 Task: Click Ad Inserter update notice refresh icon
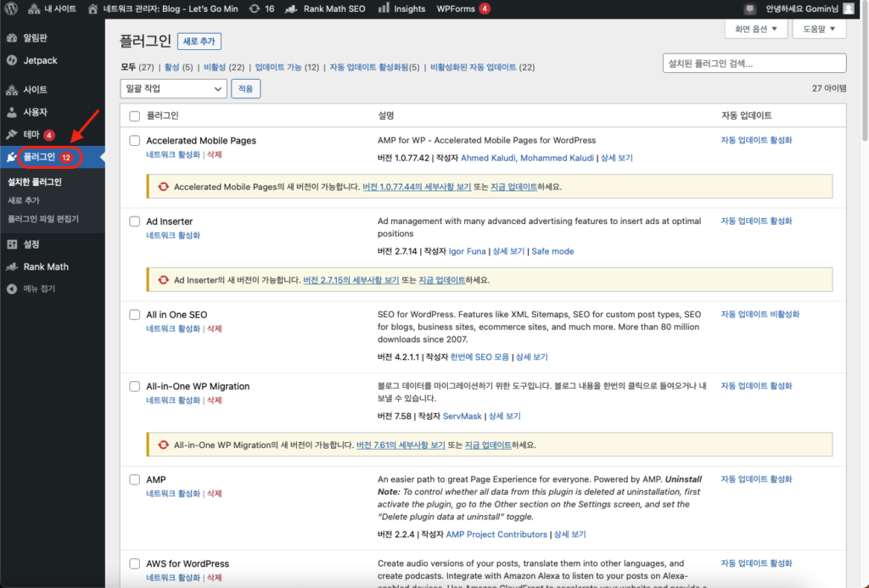tap(163, 280)
